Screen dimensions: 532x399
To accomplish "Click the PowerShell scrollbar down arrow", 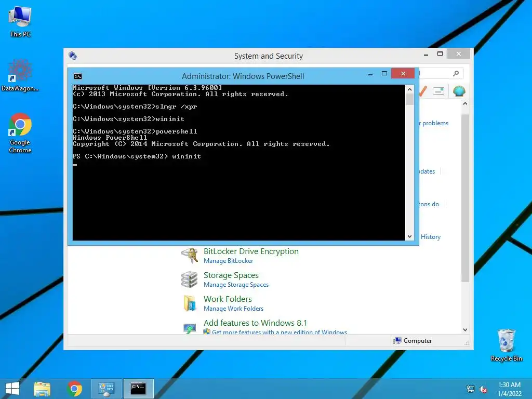I will pos(409,236).
